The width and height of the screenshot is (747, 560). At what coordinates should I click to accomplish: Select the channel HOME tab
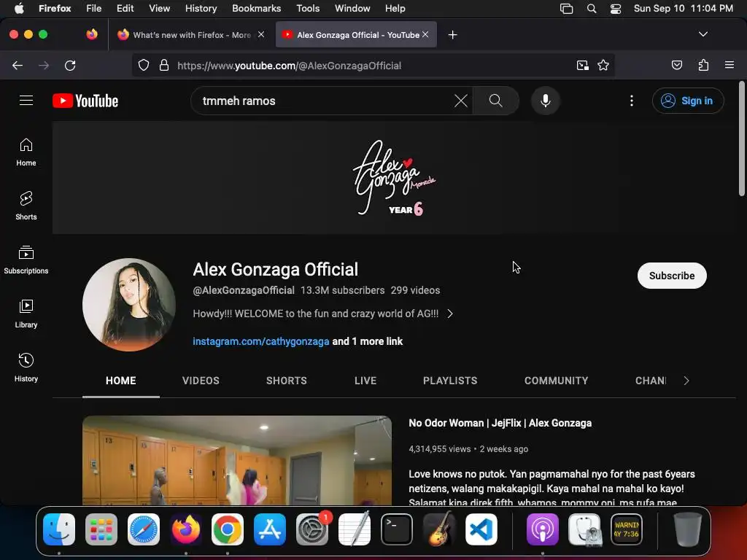click(120, 381)
